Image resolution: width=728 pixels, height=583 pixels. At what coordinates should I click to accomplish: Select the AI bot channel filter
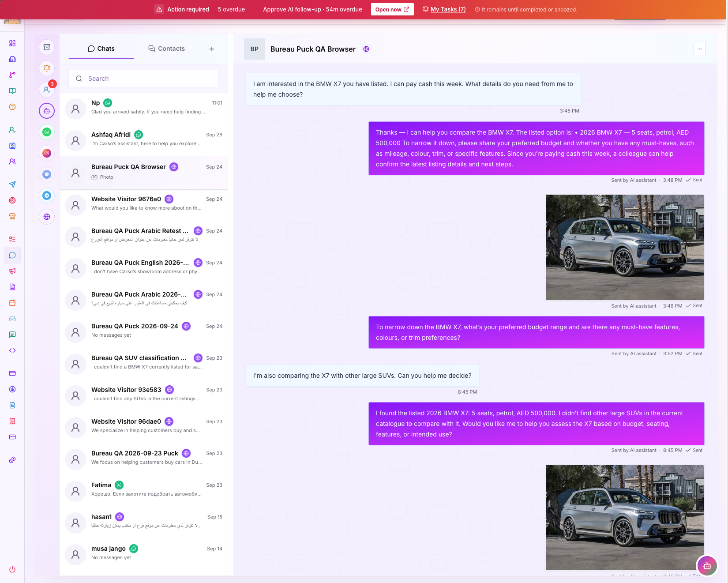pyautogui.click(x=47, y=111)
